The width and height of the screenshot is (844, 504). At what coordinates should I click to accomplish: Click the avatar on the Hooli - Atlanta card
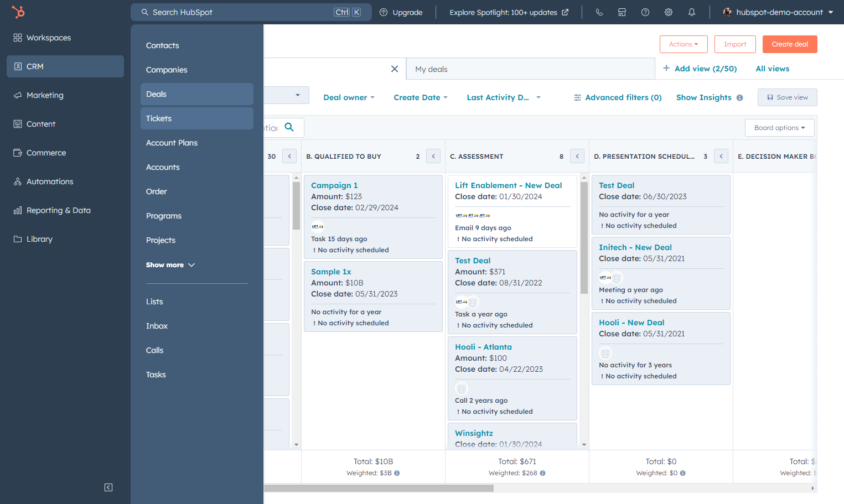(462, 388)
